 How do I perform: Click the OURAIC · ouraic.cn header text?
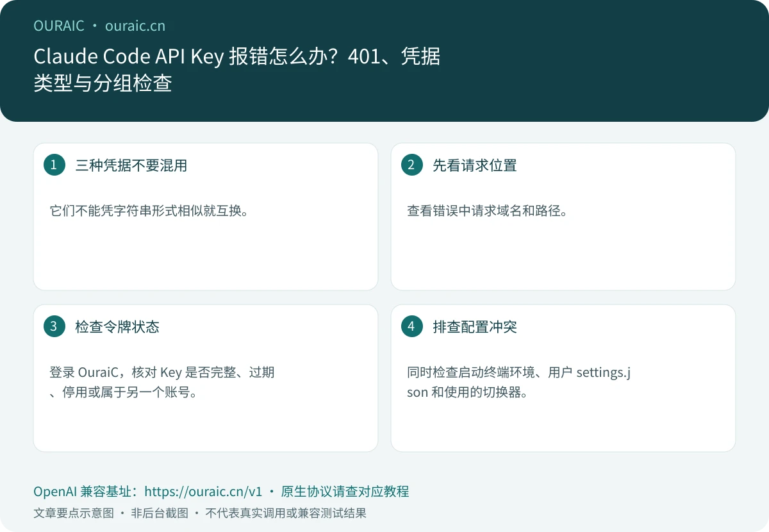pyautogui.click(x=99, y=26)
